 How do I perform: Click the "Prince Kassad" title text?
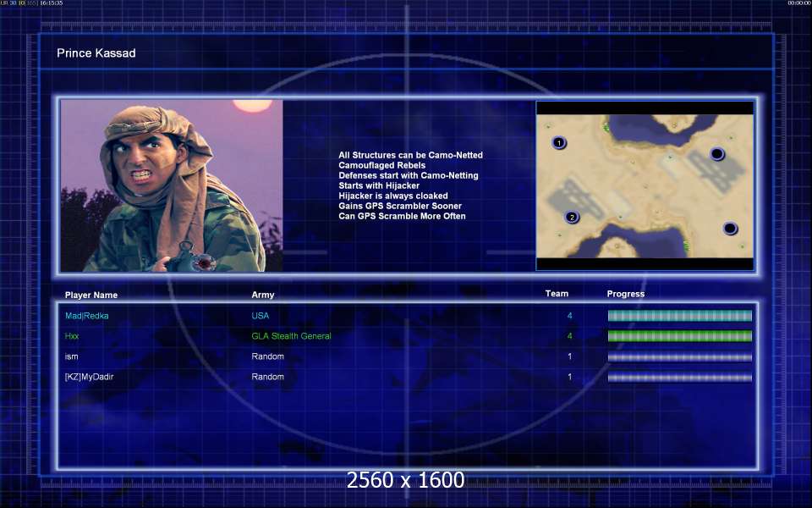coord(96,52)
